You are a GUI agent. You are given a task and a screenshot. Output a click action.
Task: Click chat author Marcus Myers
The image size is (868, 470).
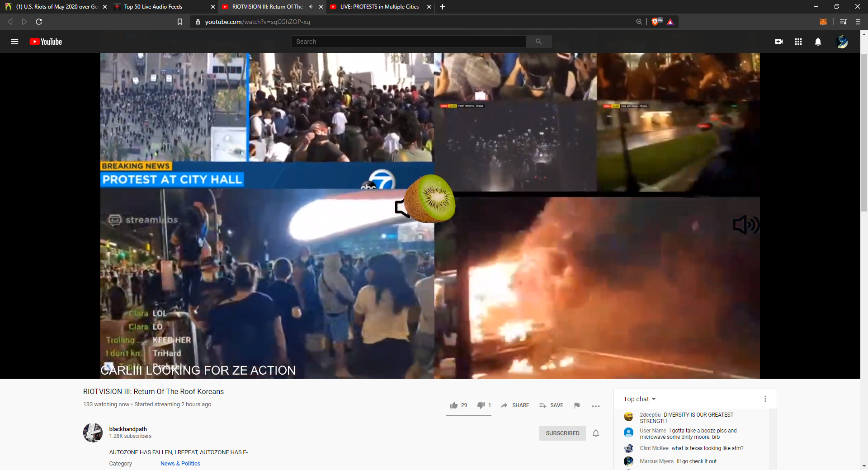[x=656, y=461]
